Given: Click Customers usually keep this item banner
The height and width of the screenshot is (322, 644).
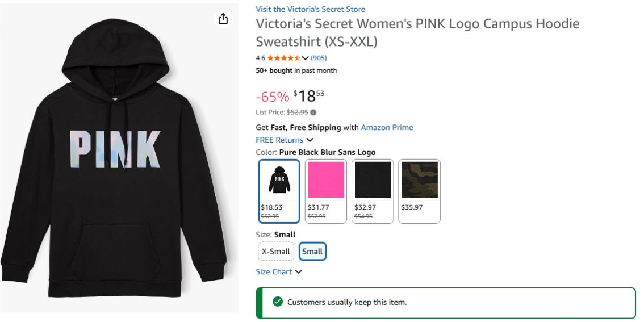Looking at the screenshot, I should (446, 303).
